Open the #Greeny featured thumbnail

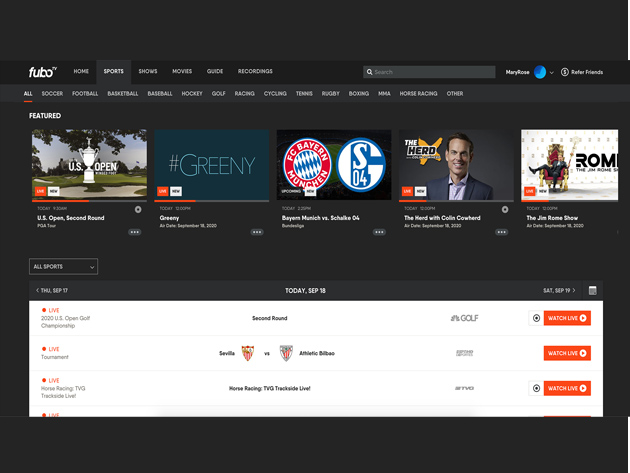click(211, 164)
